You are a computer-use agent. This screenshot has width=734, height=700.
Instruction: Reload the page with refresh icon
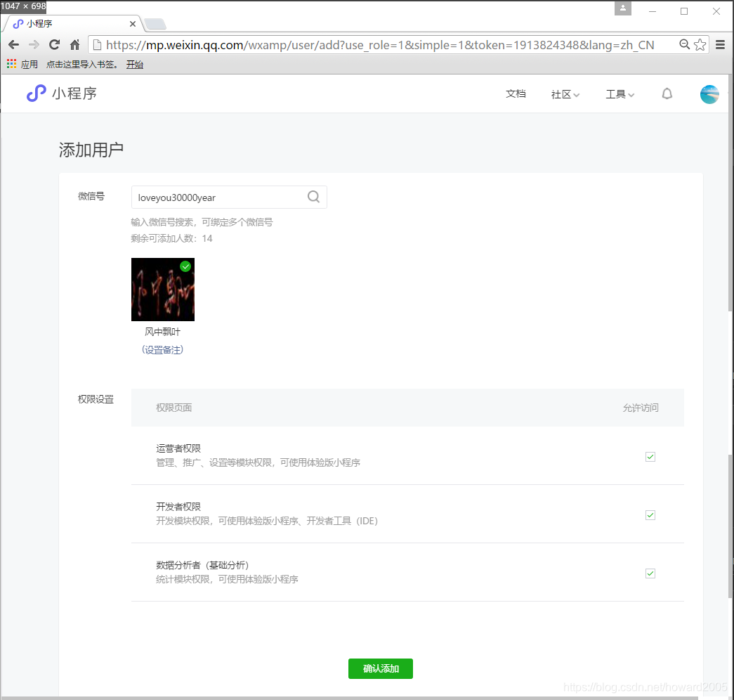tap(55, 45)
